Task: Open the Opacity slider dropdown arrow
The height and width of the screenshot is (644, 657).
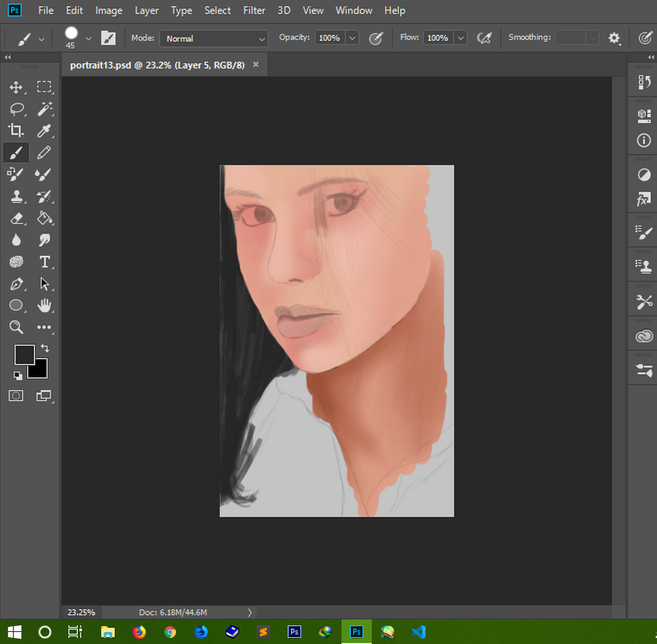Action: click(x=352, y=38)
